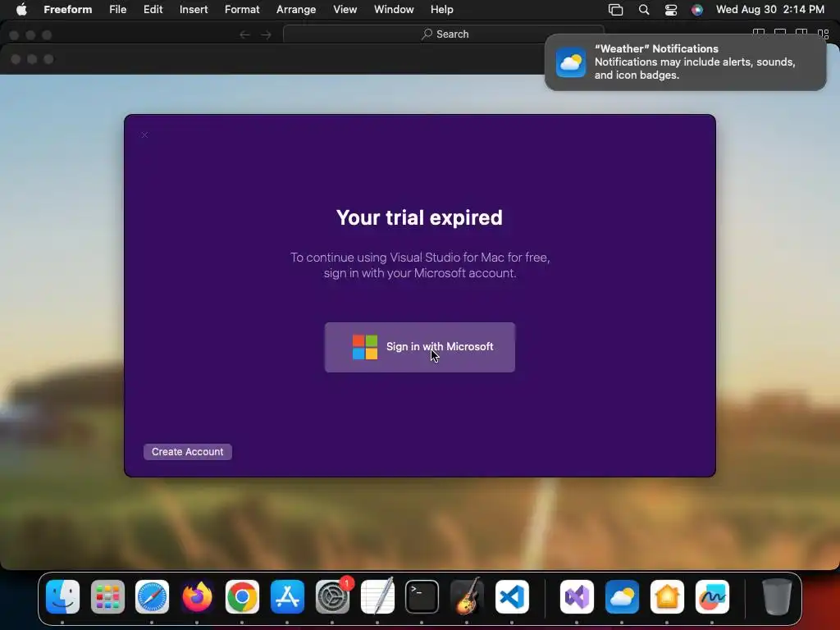Open the Insert menu
This screenshot has width=840, height=630.
(x=194, y=10)
